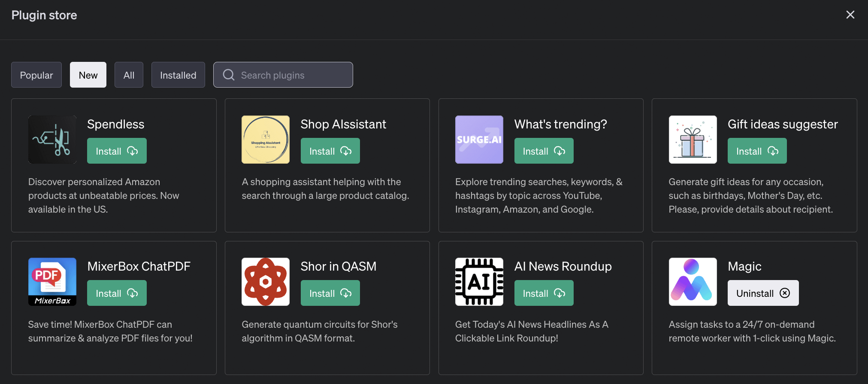This screenshot has width=868, height=384.
Task: Click description 'Get Today's AI News Headlines'
Action: [532, 331]
